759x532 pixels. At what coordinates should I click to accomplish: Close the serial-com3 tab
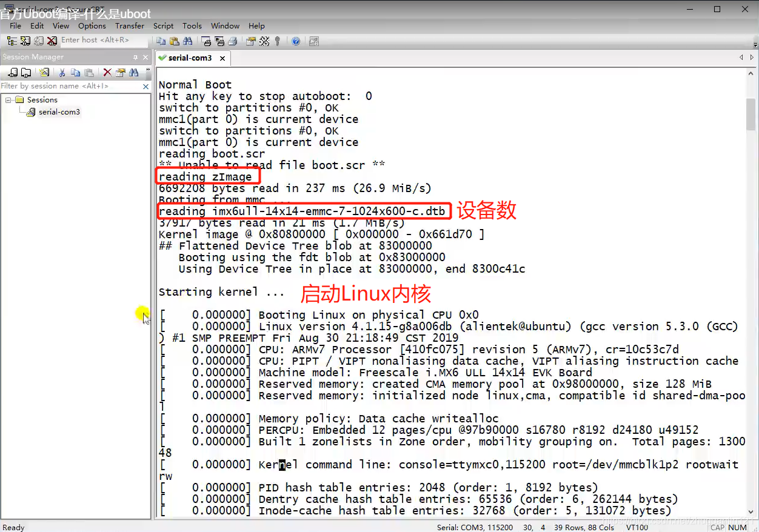(x=222, y=58)
